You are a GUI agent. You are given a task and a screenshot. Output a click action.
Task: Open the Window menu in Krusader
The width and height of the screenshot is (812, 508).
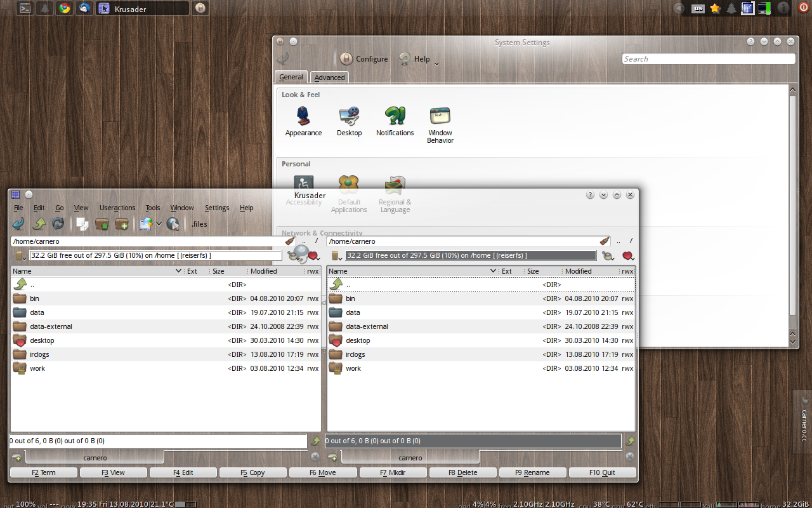(x=182, y=208)
